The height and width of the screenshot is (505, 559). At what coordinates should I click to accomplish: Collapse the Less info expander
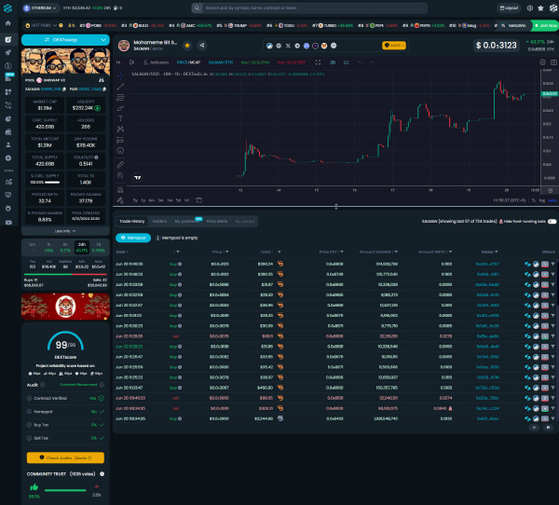pos(65,231)
